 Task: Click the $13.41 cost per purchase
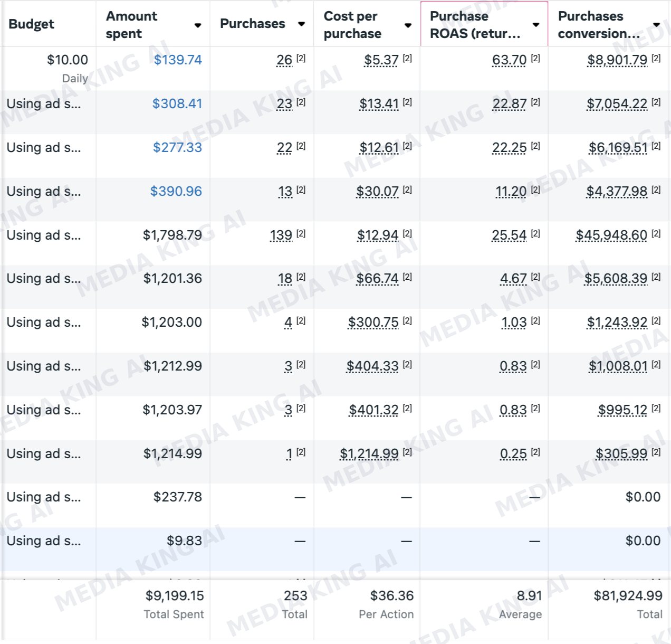click(x=379, y=104)
